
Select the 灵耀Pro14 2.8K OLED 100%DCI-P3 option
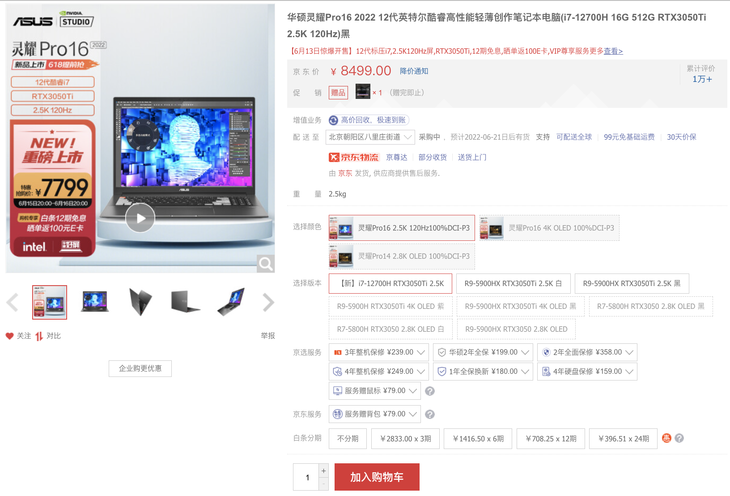coord(401,257)
